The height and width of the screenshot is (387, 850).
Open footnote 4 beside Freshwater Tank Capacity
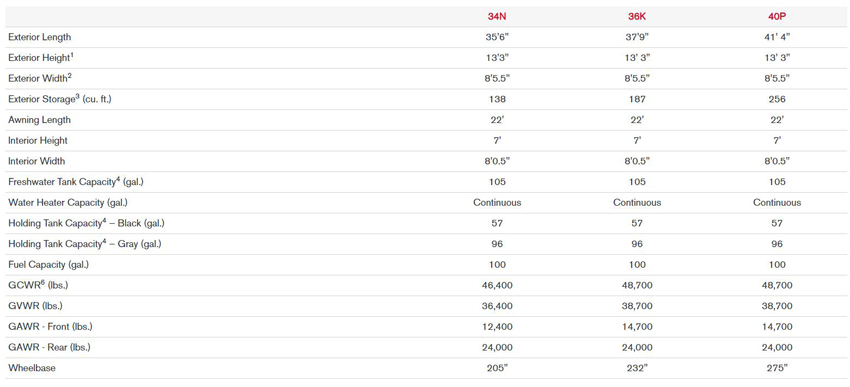coord(118,179)
